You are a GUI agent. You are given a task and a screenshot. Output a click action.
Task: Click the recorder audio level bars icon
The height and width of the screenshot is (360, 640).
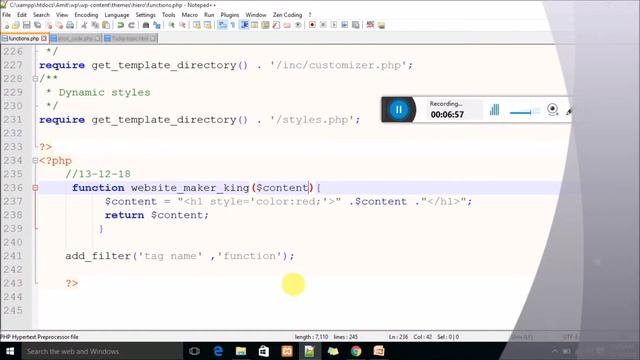494,109
